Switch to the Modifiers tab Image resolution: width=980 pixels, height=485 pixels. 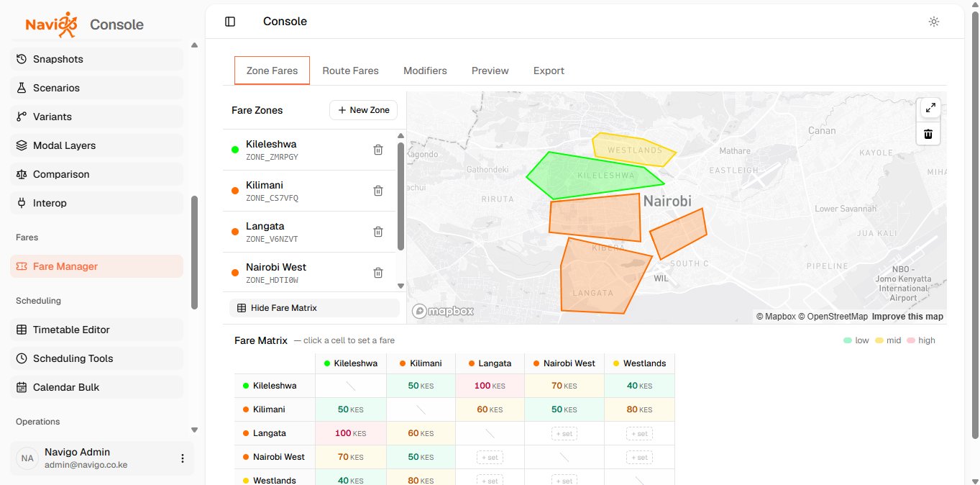(x=425, y=71)
